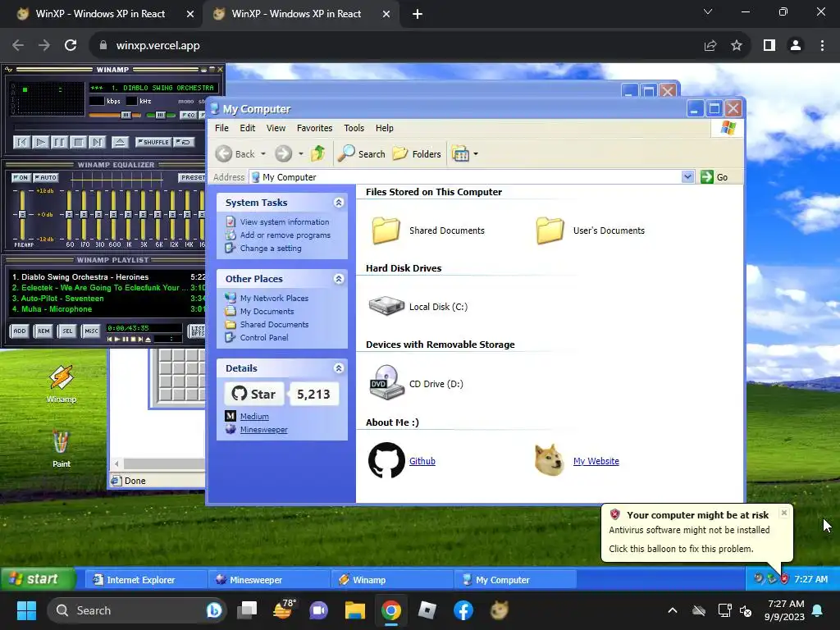This screenshot has height=630, width=840.
Task: Click playlist ADD button
Action: coord(20,331)
